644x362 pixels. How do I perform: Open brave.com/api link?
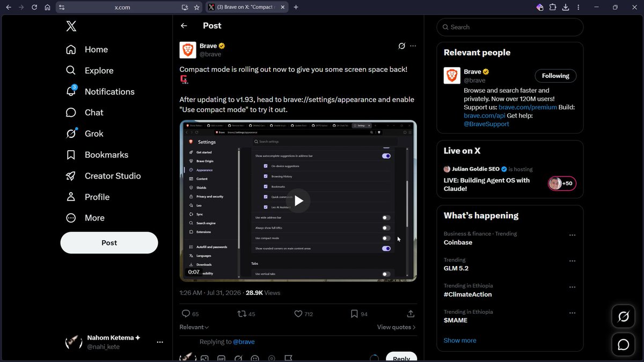[485, 116]
